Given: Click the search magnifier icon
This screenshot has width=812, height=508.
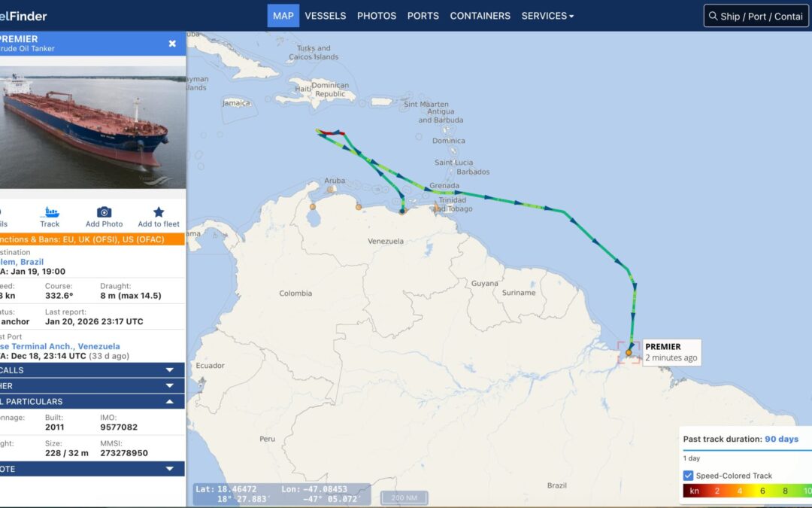Looking at the screenshot, I should click(713, 16).
